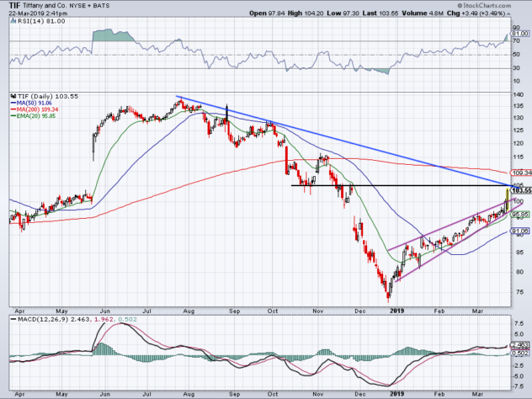Click the 22-Mar-2019 2:41pm timestamp
This screenshot has height=399, width=532.
(38, 13)
